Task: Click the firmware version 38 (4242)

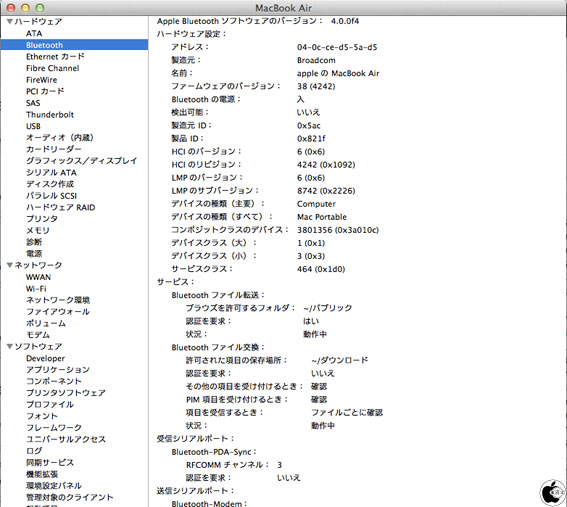Action: pos(316,86)
